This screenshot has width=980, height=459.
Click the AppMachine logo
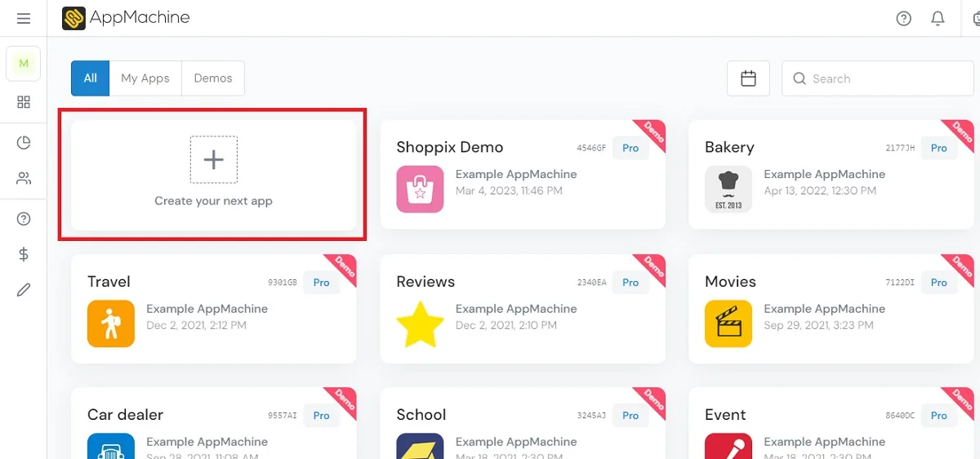[x=126, y=18]
